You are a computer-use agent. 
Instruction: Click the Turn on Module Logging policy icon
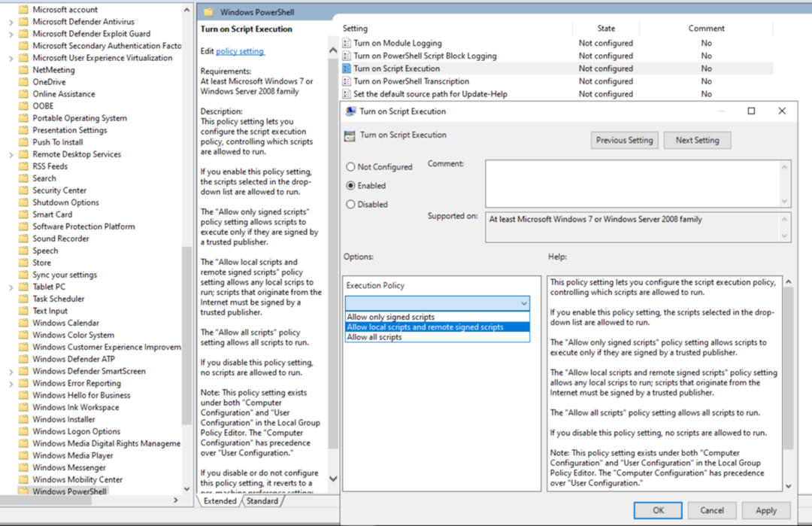point(347,43)
